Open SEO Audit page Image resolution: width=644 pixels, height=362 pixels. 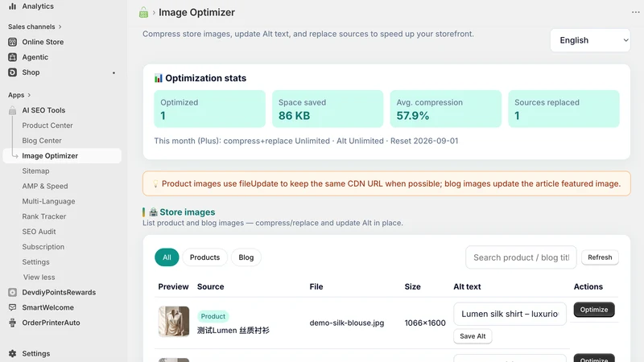coord(39,232)
